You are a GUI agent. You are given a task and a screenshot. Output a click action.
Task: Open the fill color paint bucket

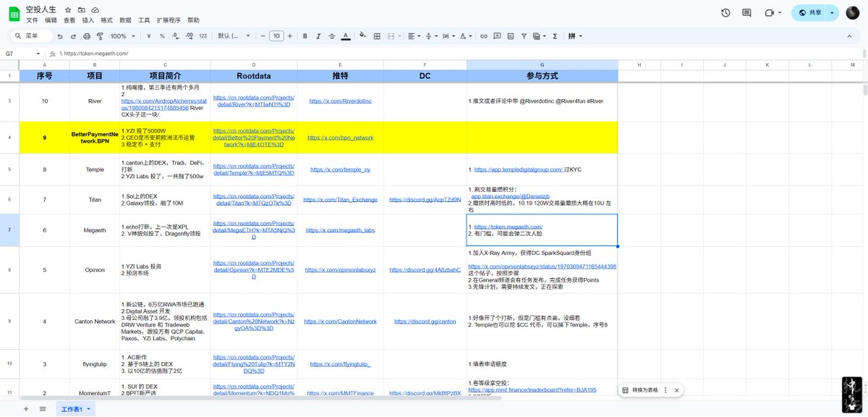click(362, 35)
